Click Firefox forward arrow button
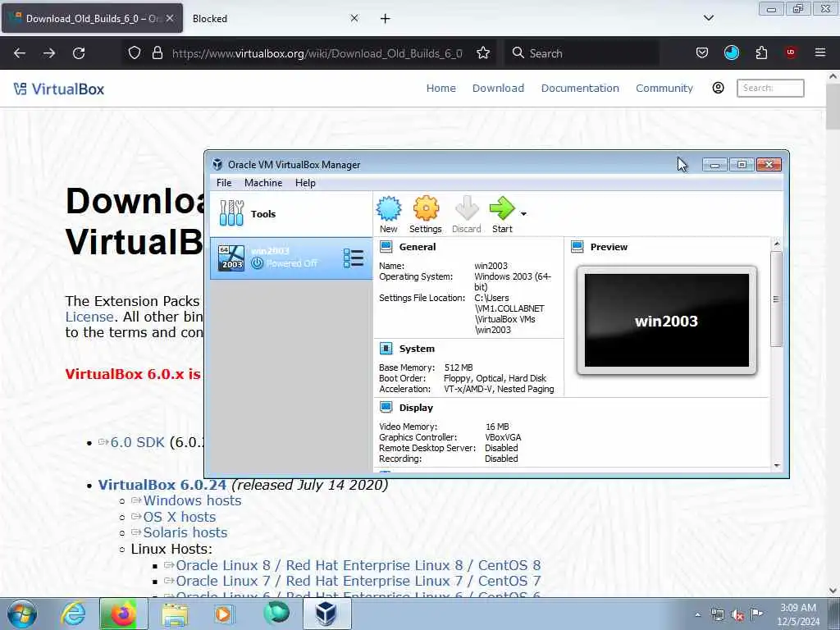Viewport: 840px width, 630px height. pyautogui.click(x=49, y=53)
